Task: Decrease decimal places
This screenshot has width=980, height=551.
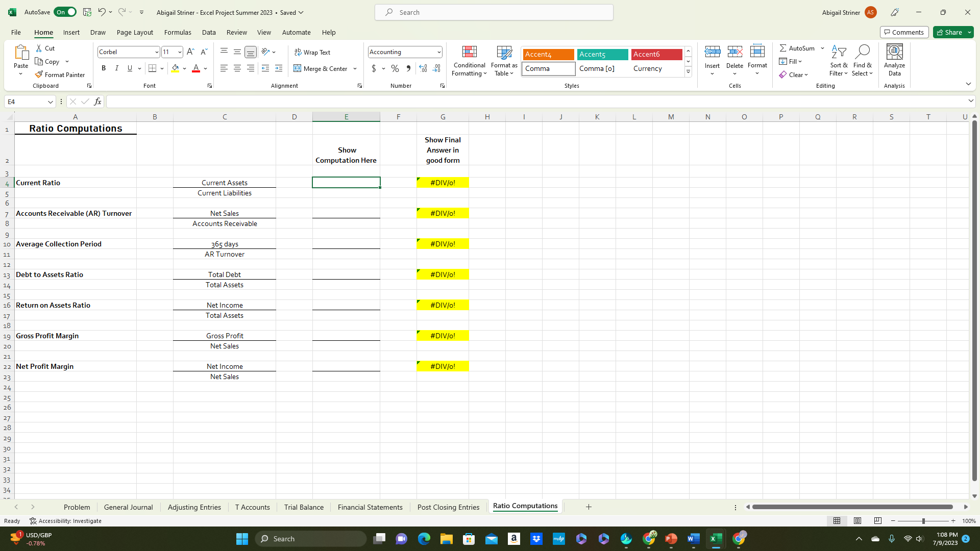Action: [x=436, y=68]
